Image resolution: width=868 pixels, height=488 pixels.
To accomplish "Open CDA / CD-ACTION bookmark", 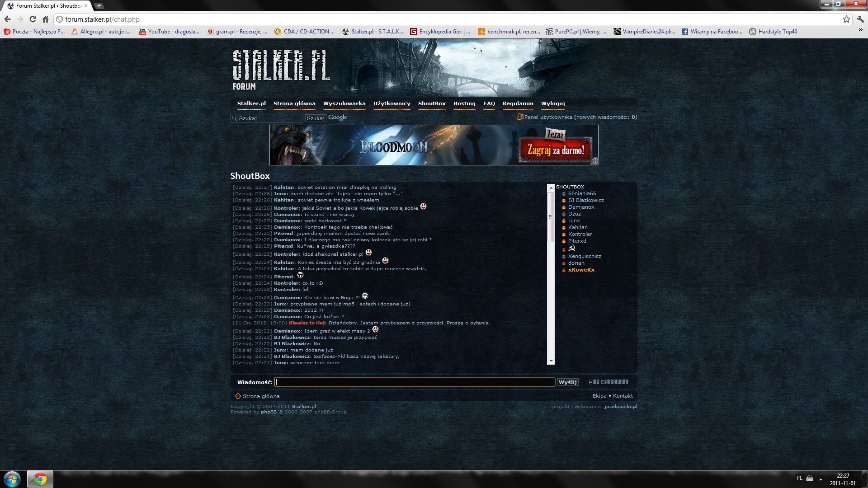I will pyautogui.click(x=305, y=32).
